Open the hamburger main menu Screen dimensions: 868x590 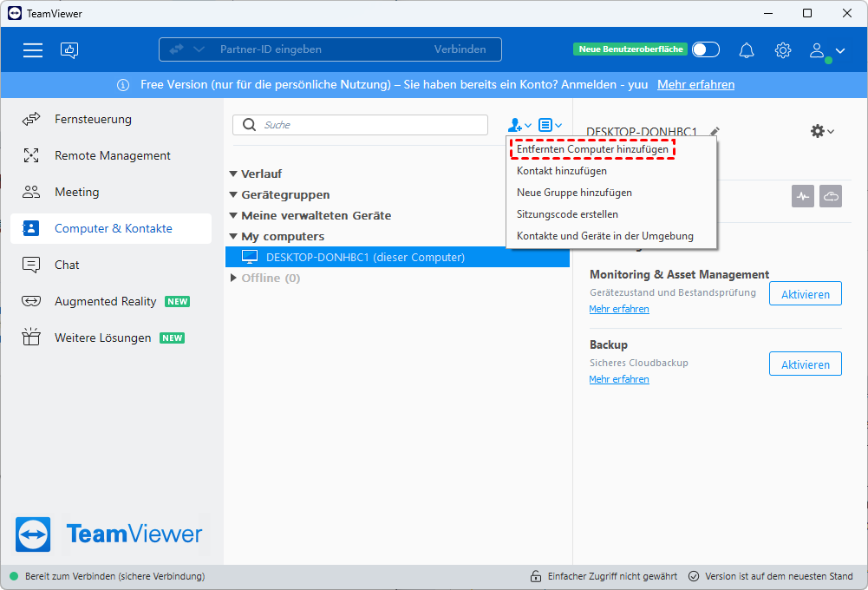33,50
